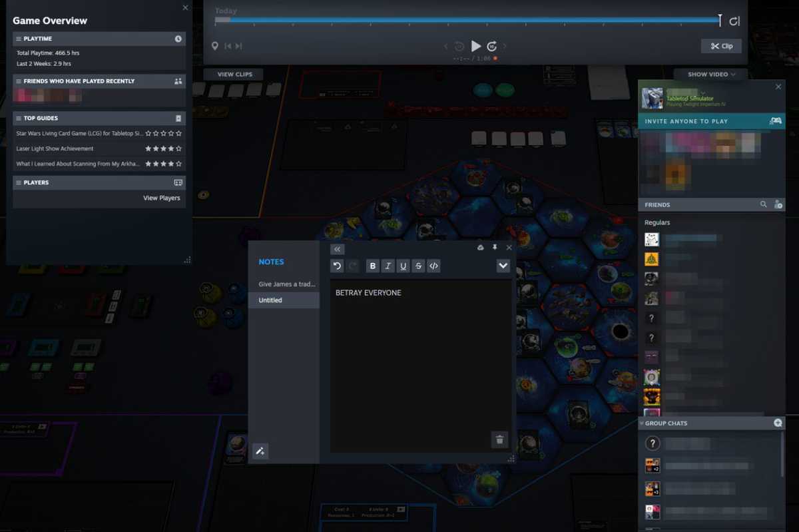
Task: Open first friend under Regulars
Action: click(x=711, y=240)
